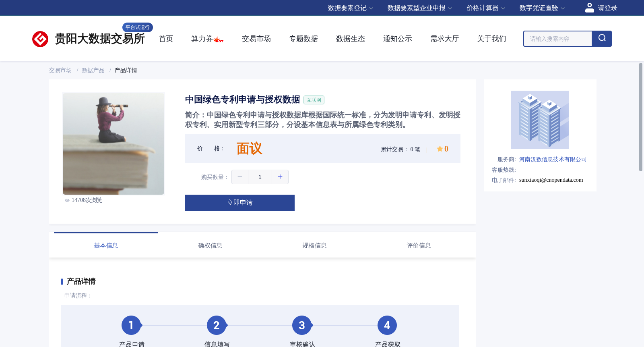Click the 互联网 tag label
This screenshot has height=347, width=644.
point(314,100)
